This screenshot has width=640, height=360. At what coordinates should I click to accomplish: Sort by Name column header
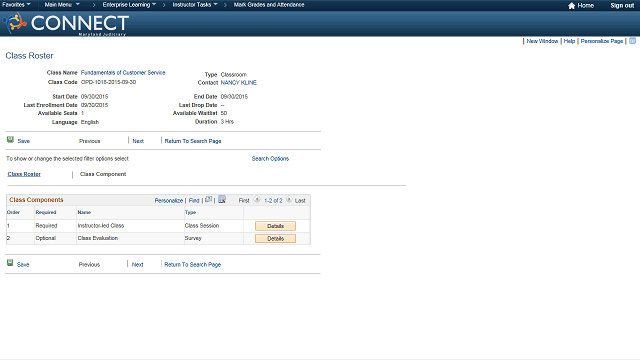point(84,212)
